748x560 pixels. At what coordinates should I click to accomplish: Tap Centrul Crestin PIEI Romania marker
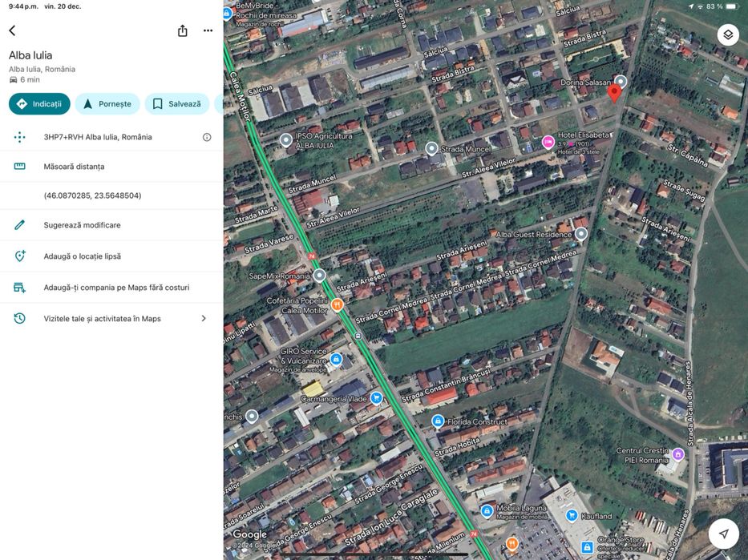(677, 454)
